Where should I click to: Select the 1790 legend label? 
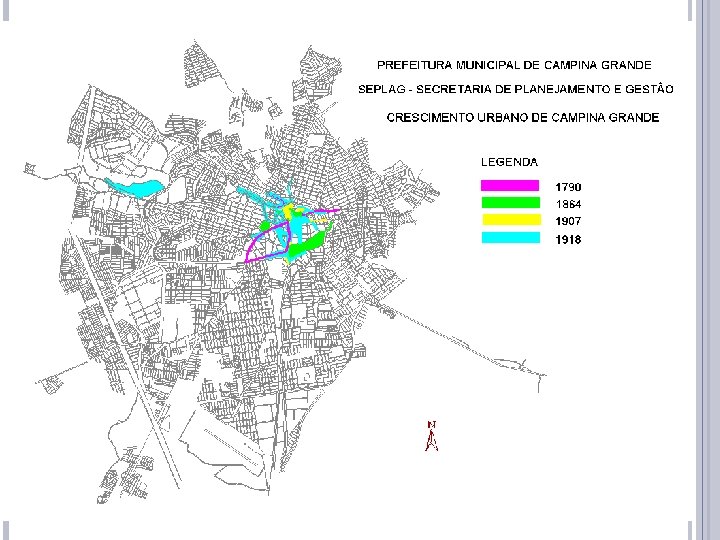tap(568, 187)
